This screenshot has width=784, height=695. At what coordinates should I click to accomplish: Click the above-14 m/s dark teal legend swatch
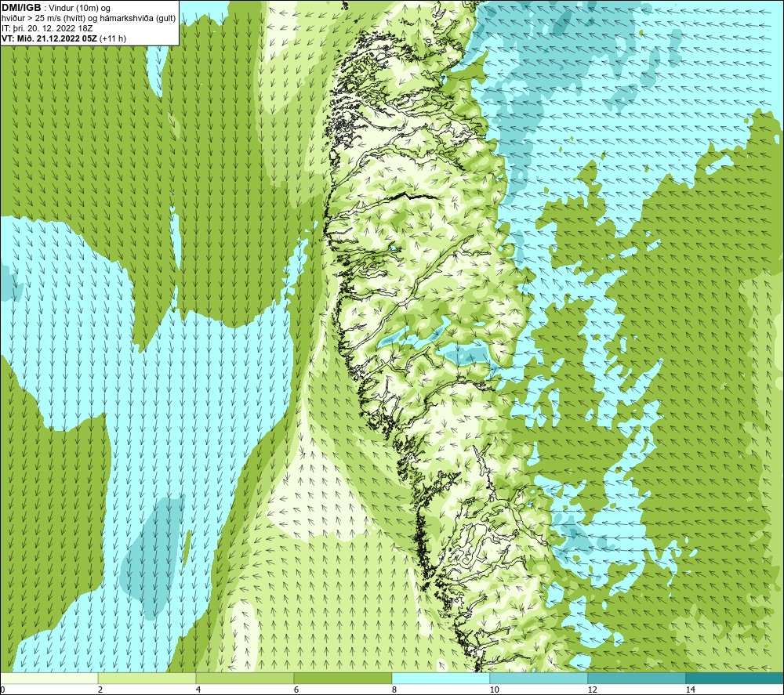[734, 678]
